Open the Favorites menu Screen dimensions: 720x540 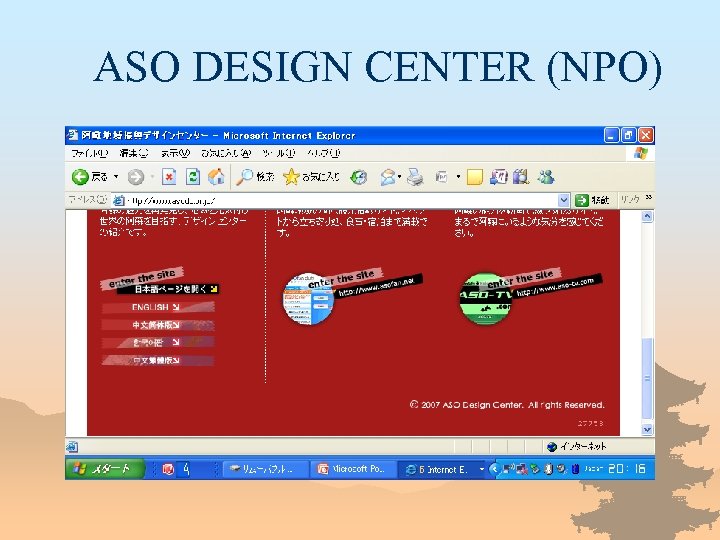coord(226,153)
